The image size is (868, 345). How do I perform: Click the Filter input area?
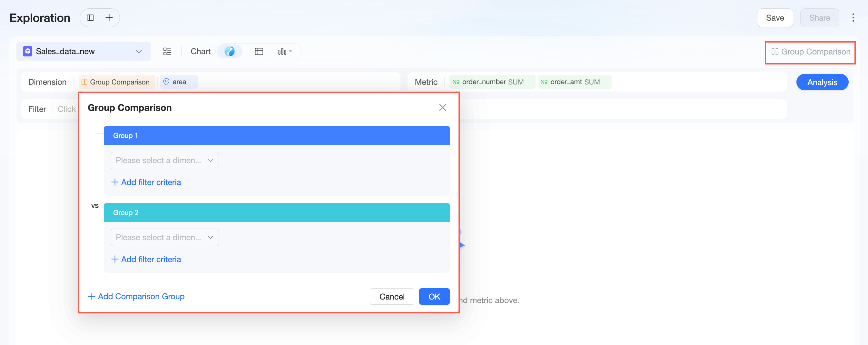click(x=404, y=109)
